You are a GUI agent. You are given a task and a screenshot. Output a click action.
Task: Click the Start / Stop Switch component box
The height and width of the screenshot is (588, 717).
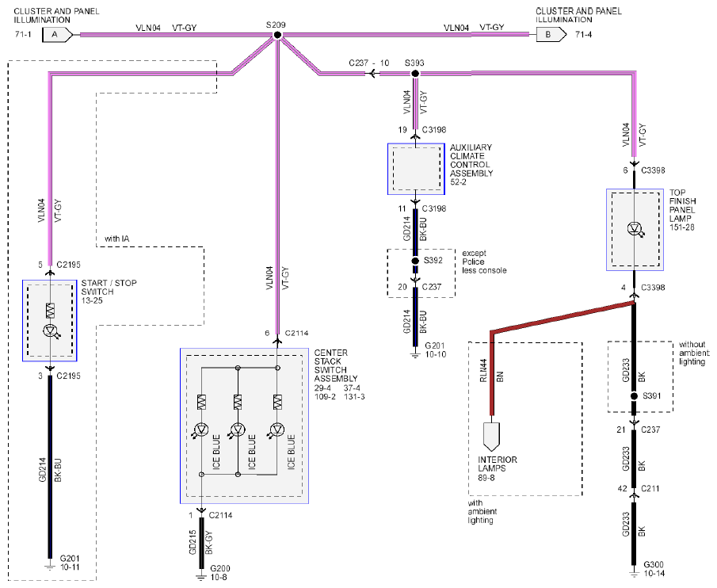50,320
